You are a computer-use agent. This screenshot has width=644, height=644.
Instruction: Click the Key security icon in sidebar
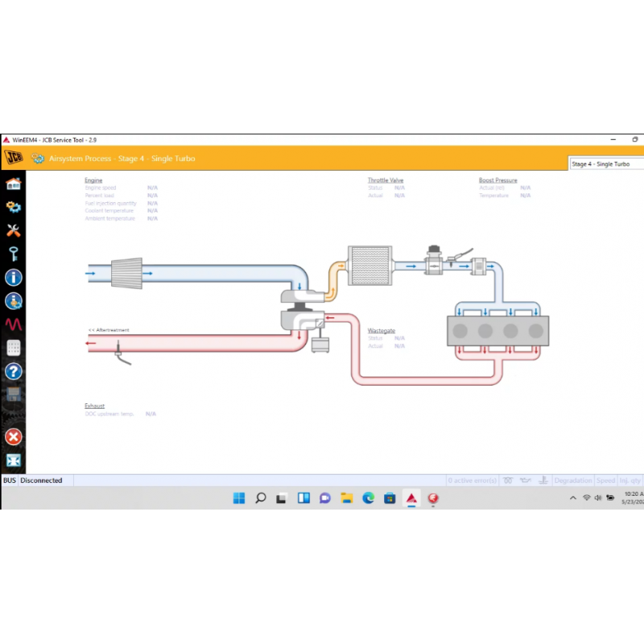pos(14,254)
